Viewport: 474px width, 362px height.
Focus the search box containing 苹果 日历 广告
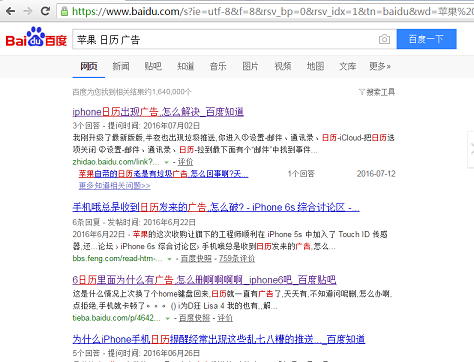pos(225,39)
